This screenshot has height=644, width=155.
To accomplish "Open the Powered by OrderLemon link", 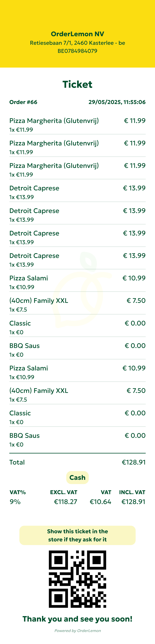I will 77,631.
